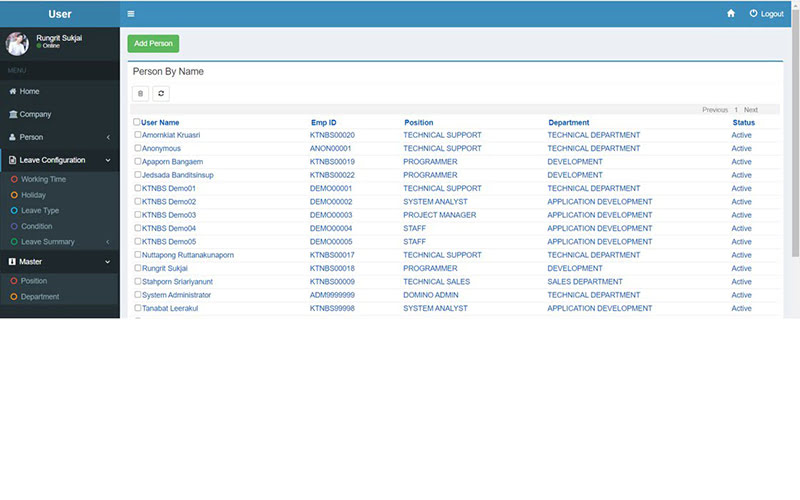Open Condition submenu item

[x=36, y=226]
